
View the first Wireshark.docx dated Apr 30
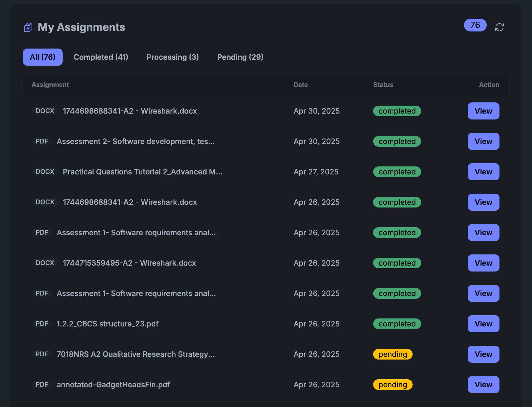pos(483,111)
